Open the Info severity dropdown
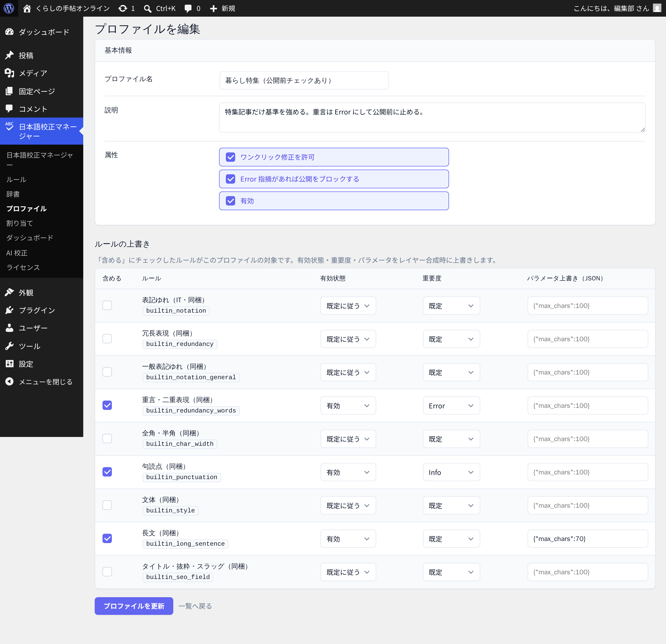 [x=451, y=472]
